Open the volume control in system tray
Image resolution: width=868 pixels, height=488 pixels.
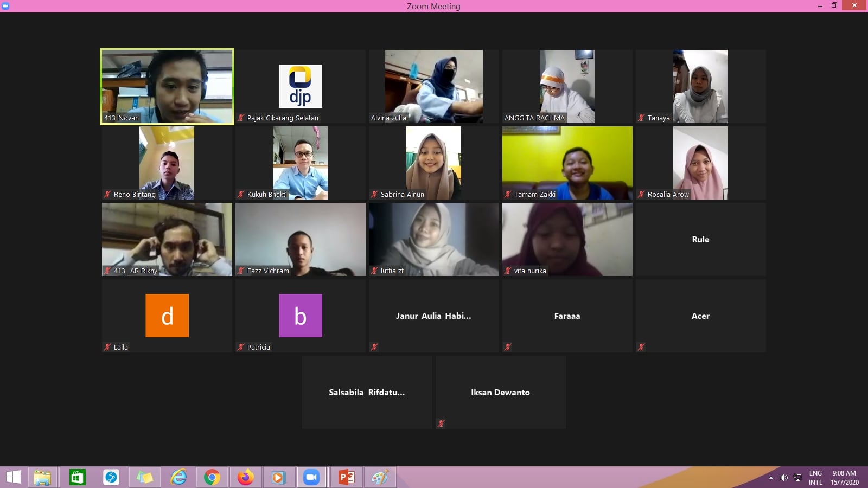coord(784,478)
